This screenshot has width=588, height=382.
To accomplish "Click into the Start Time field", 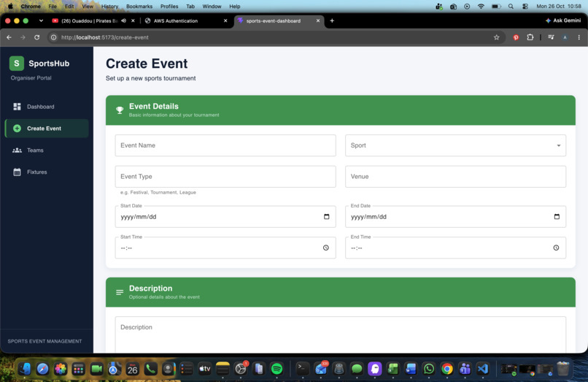I will (225, 248).
